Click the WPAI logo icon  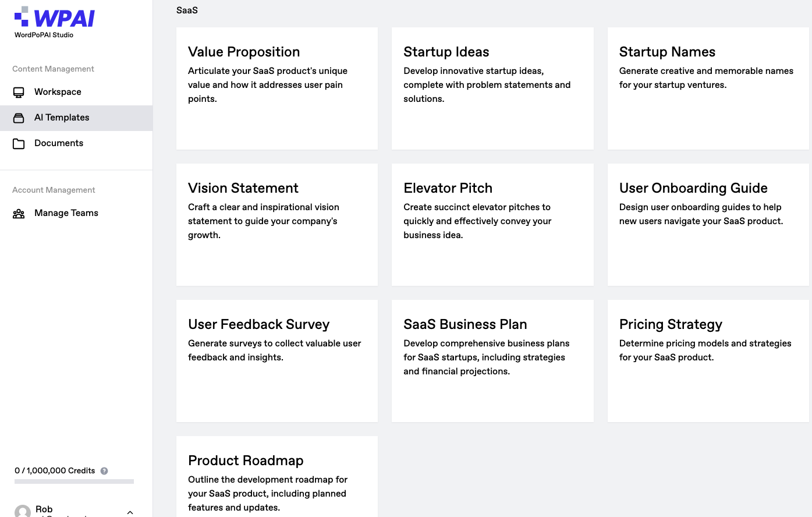pyautogui.click(x=22, y=16)
